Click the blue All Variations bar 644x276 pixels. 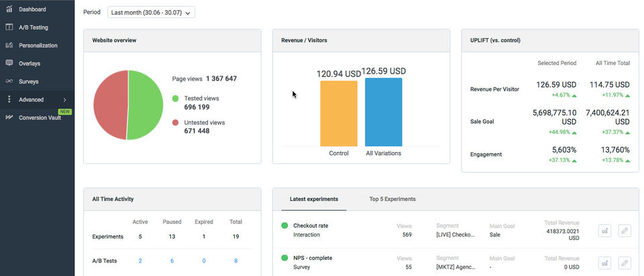383,113
